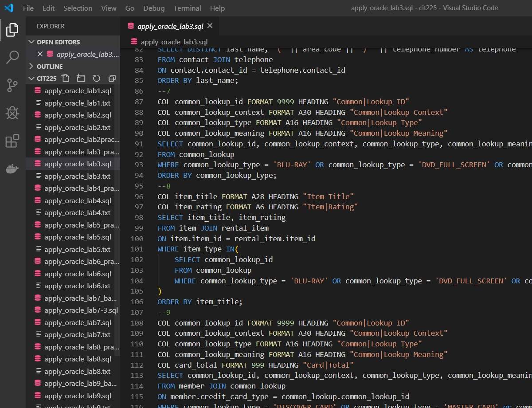The width and height of the screenshot is (532, 408).
Task: Open the Extensions view icon
Action: click(x=12, y=141)
